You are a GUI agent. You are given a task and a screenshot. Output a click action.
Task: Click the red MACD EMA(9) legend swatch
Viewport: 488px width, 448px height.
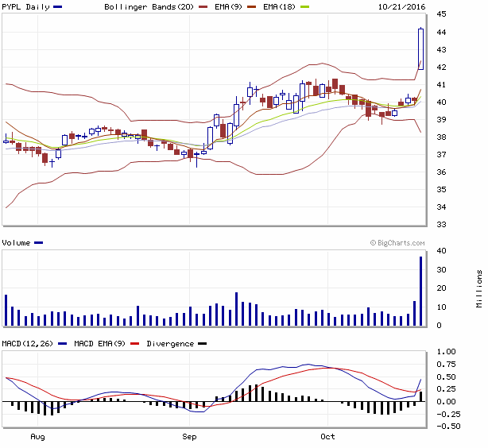click(x=134, y=344)
